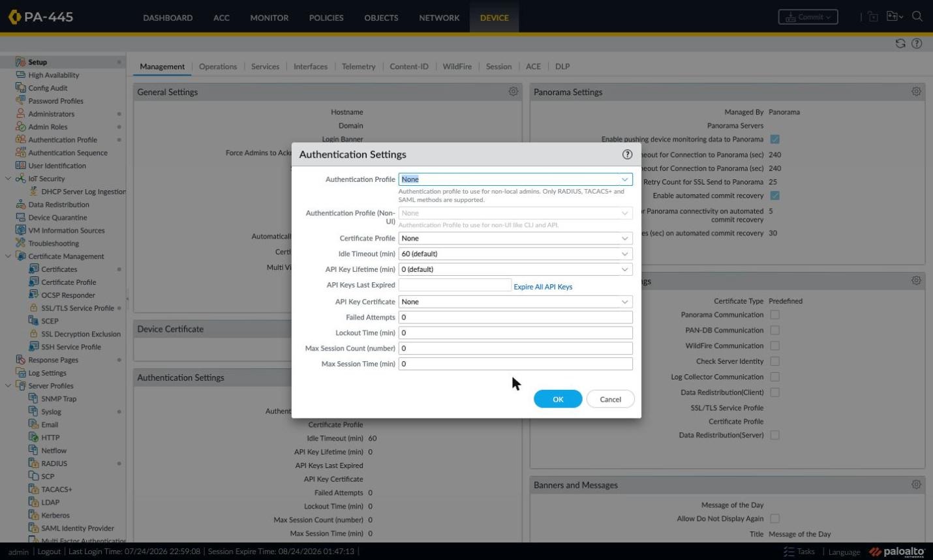
Task: Check WildFire Communication checkbox
Action: (x=774, y=346)
